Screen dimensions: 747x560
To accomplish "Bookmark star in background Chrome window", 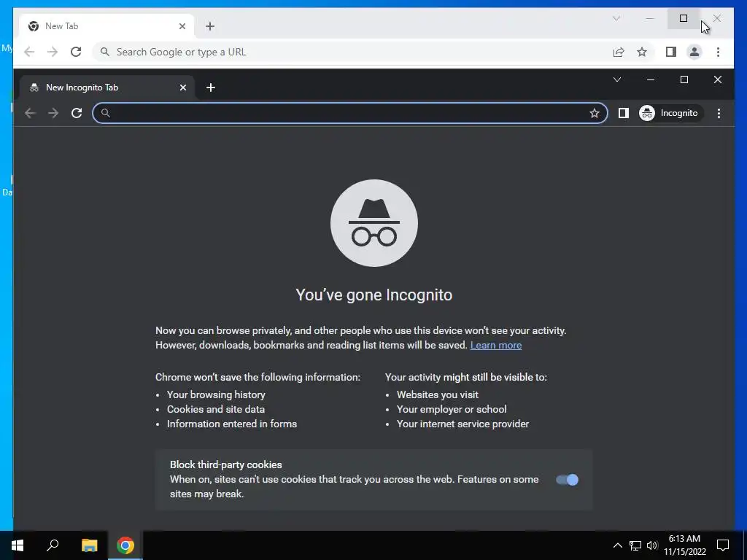I will [x=642, y=52].
